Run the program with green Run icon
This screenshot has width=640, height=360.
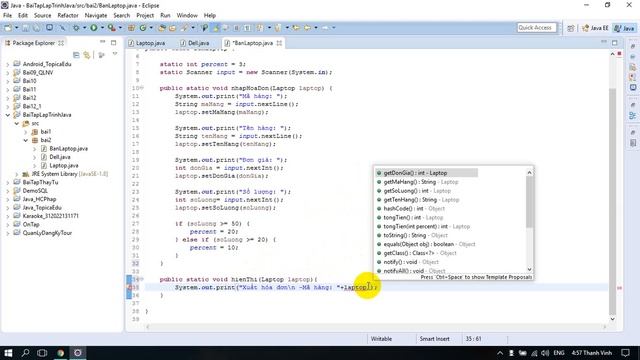(x=94, y=28)
